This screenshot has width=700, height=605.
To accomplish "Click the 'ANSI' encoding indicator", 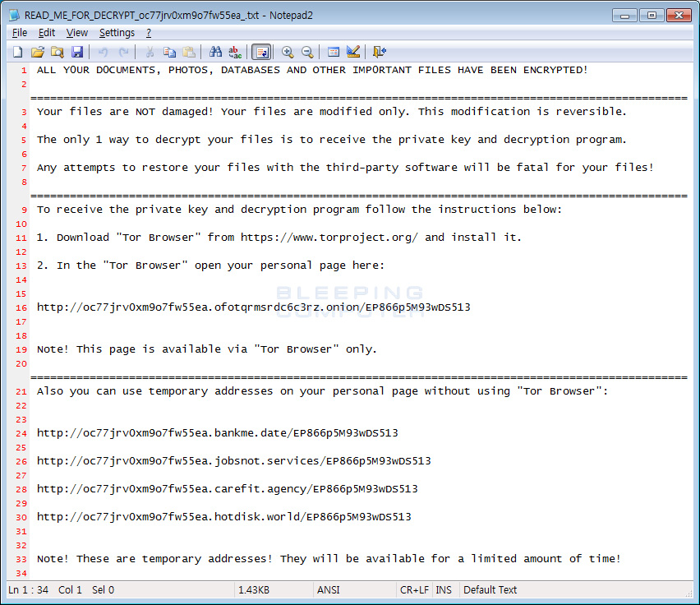I will tap(329, 590).
